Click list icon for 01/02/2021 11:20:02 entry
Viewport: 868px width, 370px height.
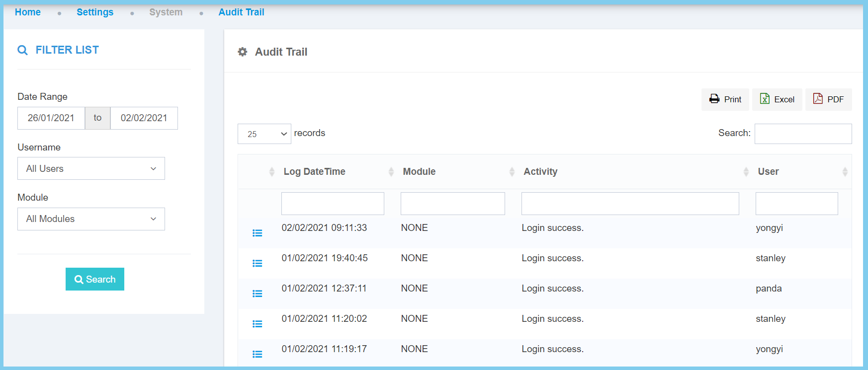coord(257,324)
